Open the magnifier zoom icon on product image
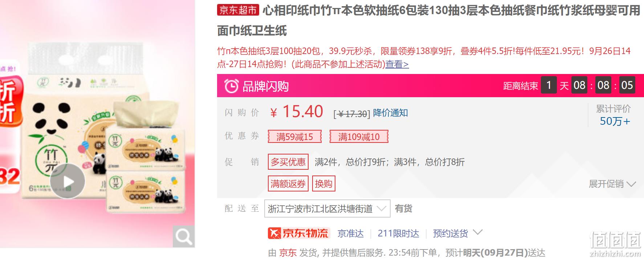 [183, 237]
